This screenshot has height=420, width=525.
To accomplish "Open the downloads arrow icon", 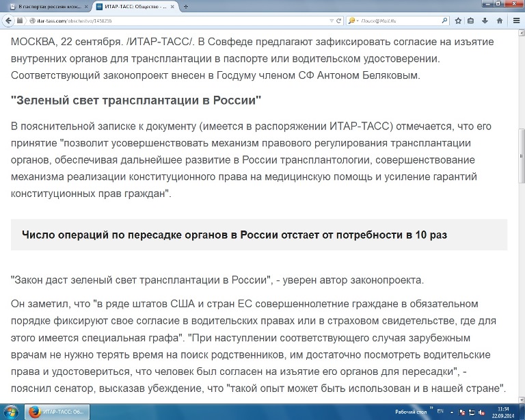I will pos(485,21).
